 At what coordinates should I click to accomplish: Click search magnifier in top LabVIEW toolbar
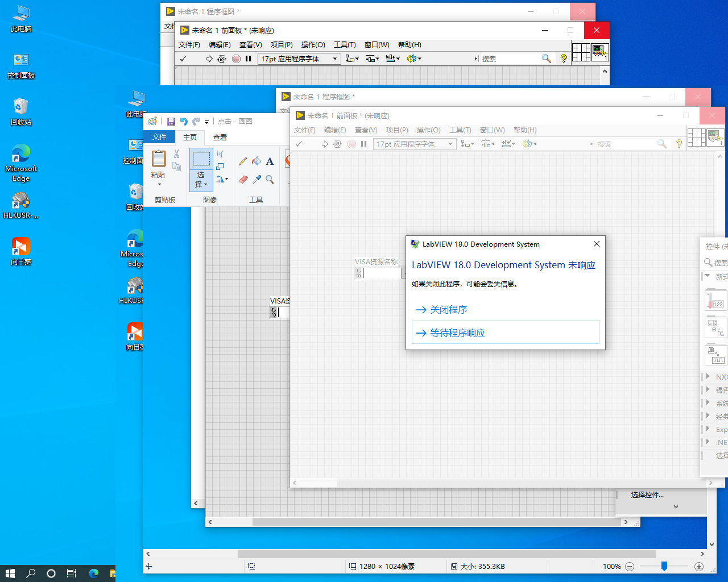click(547, 59)
